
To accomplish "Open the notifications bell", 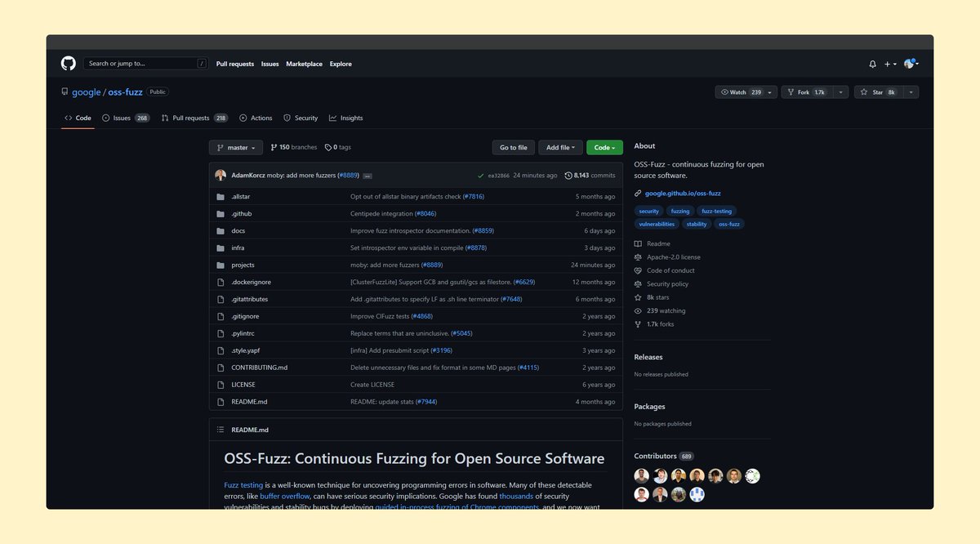I will click(871, 63).
